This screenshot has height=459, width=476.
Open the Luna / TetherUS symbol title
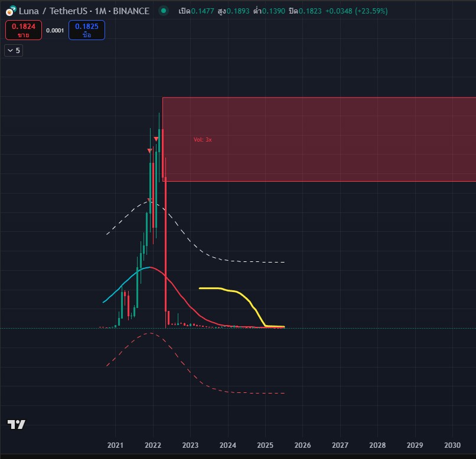pos(84,11)
